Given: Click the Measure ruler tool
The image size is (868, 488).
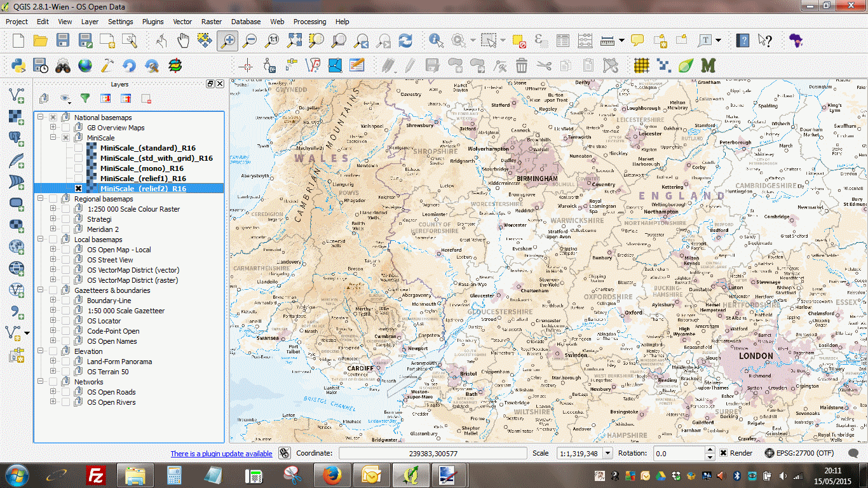Looking at the screenshot, I should coord(608,41).
